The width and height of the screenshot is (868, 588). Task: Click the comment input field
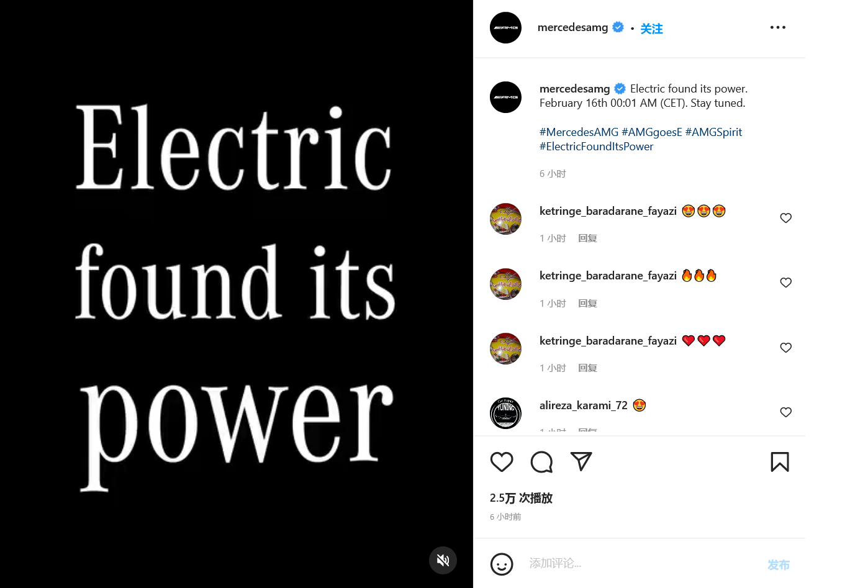[640, 563]
